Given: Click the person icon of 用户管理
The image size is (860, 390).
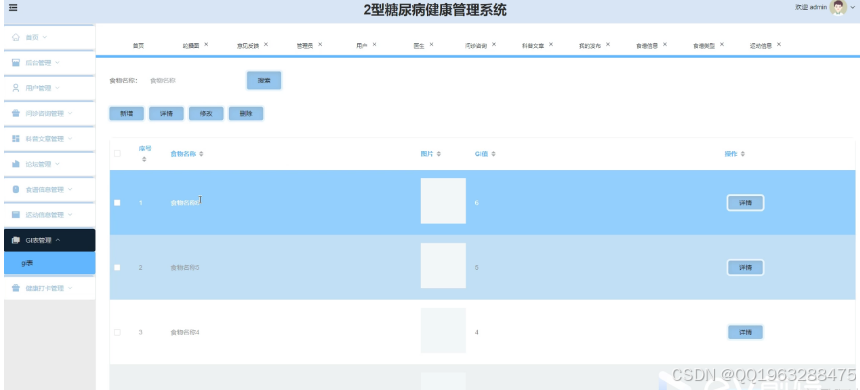Looking at the screenshot, I should (x=16, y=88).
